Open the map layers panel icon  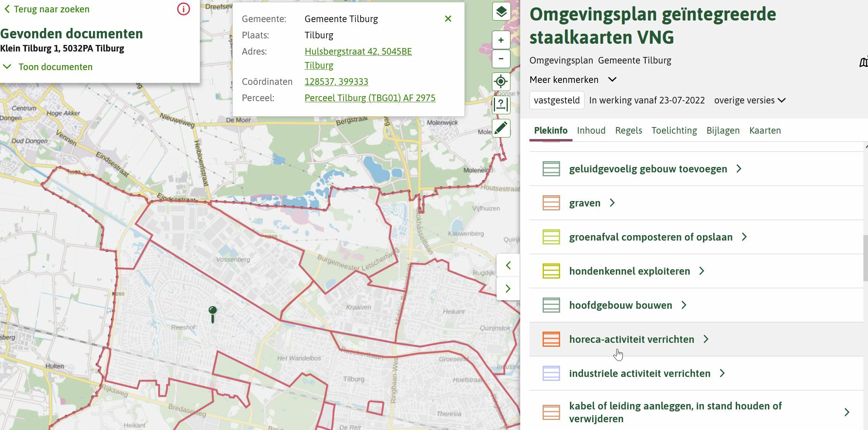pos(501,11)
